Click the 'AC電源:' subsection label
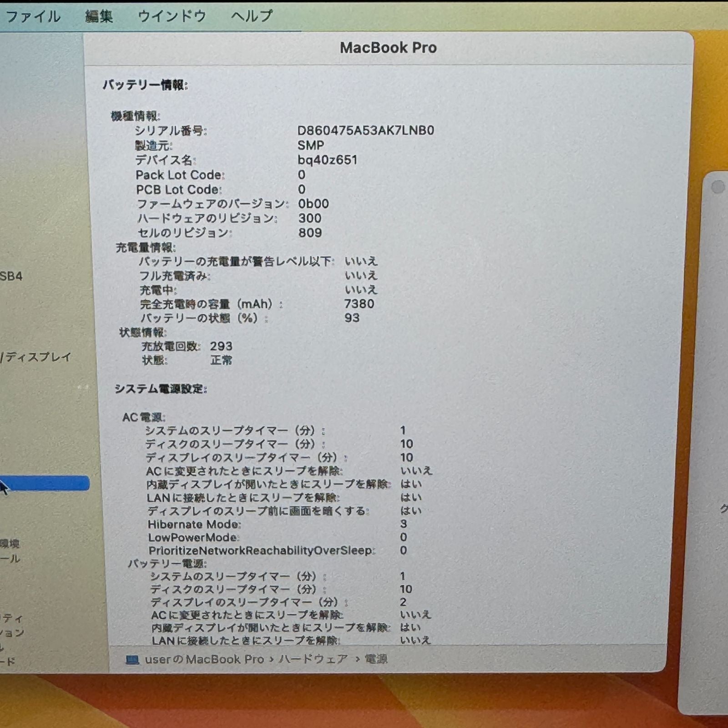Image resolution: width=728 pixels, height=728 pixels. (144, 417)
